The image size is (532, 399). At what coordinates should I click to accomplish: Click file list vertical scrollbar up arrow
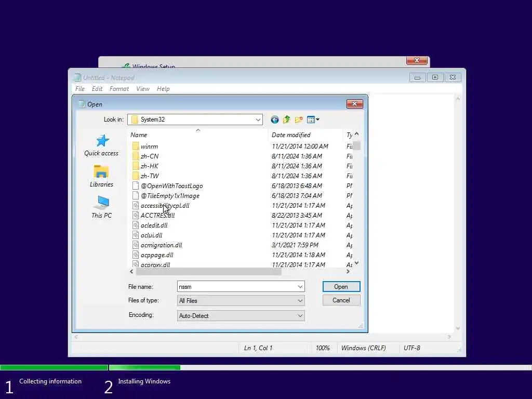(356, 134)
